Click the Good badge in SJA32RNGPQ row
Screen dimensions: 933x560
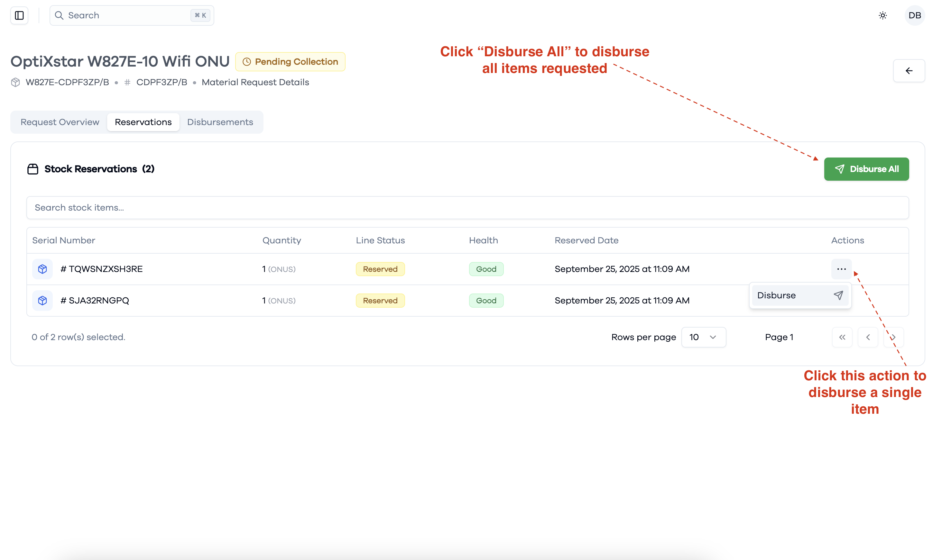pyautogui.click(x=486, y=300)
